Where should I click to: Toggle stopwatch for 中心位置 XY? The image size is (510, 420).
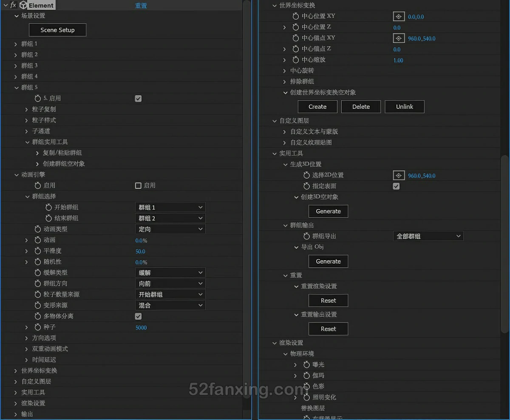[296, 16]
